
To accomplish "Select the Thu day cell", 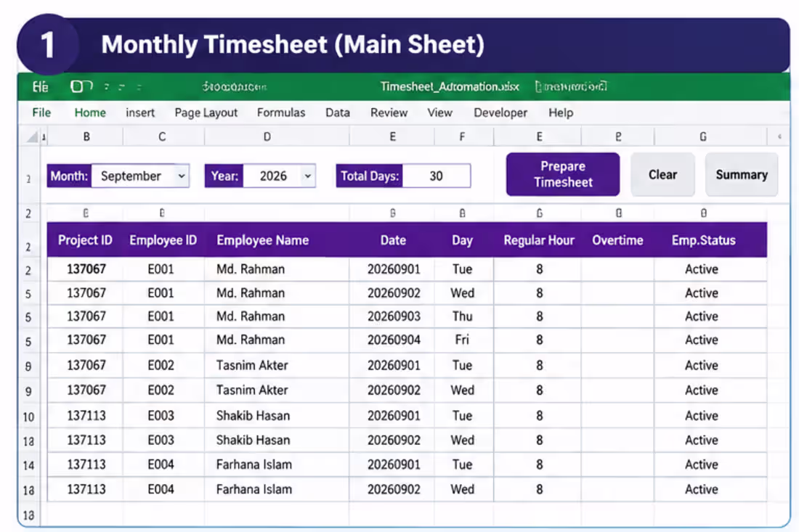I will pyautogui.click(x=463, y=316).
